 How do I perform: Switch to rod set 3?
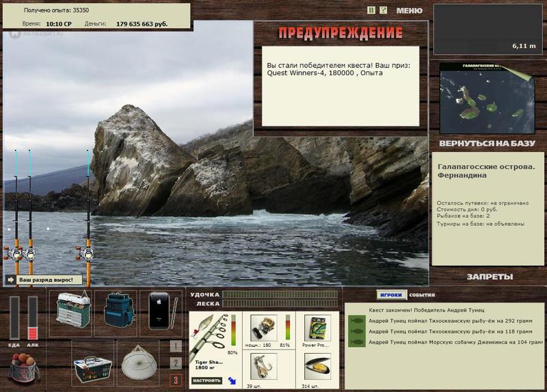click(x=176, y=380)
